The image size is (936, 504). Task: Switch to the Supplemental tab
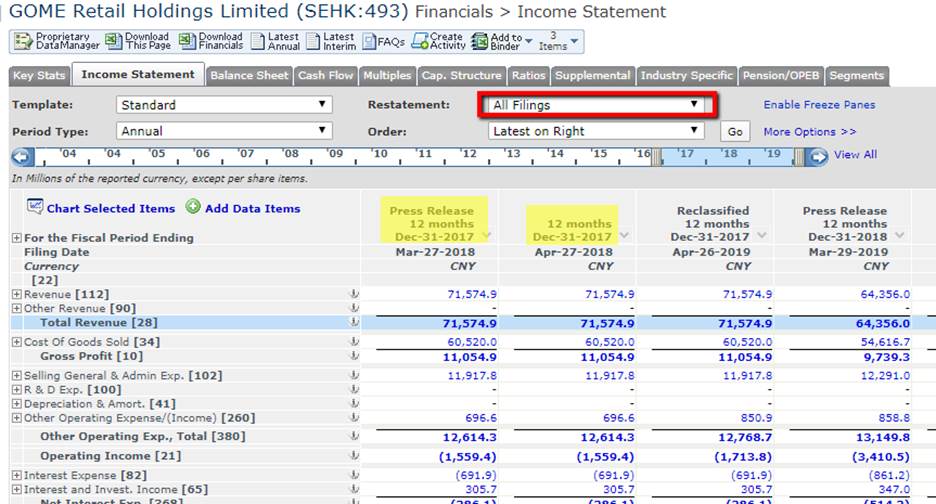pos(592,76)
